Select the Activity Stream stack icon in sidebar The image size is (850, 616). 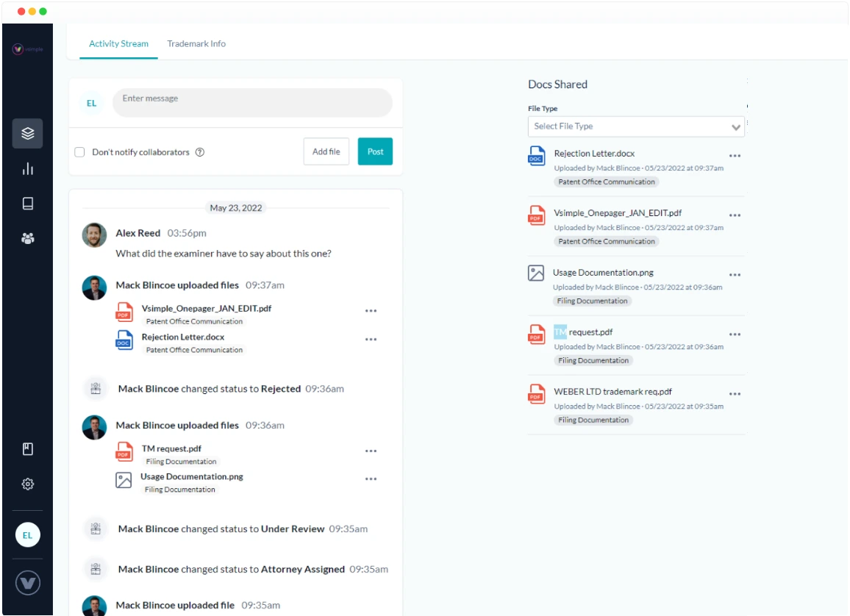27,133
